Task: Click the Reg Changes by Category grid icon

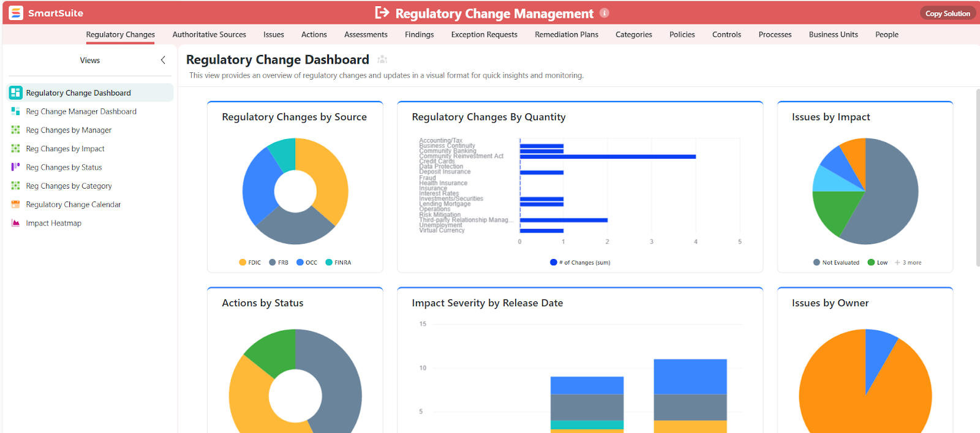Action: [15, 186]
